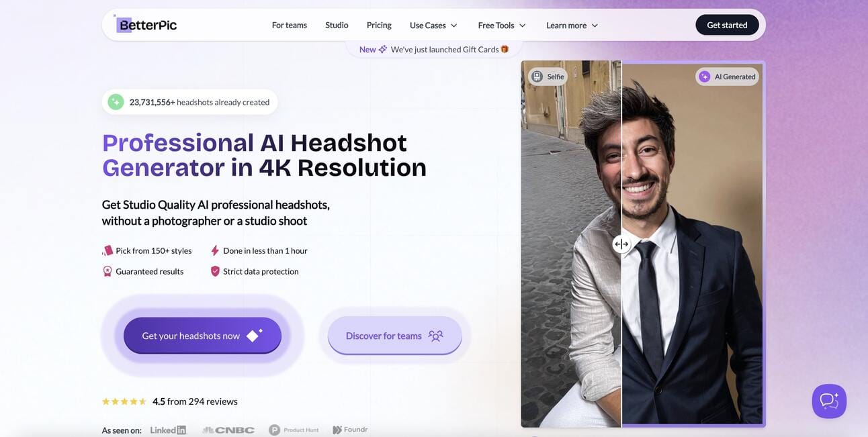Expand the Use Cases dropdown chevron
Screen dimensions: 868x437
(453, 26)
